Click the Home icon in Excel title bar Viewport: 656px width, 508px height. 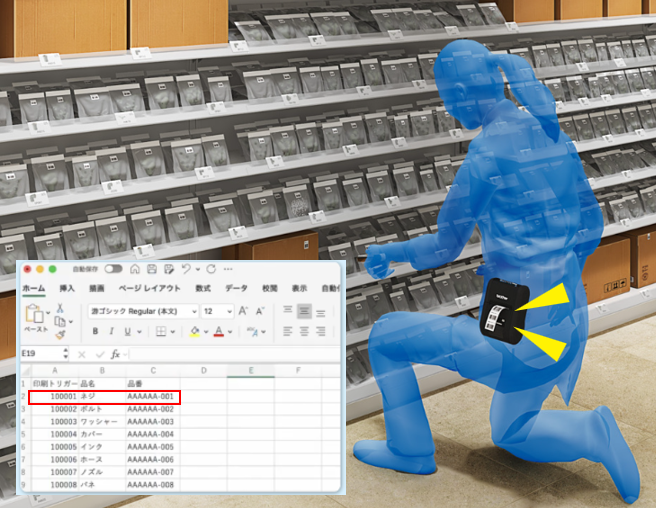[x=135, y=269]
